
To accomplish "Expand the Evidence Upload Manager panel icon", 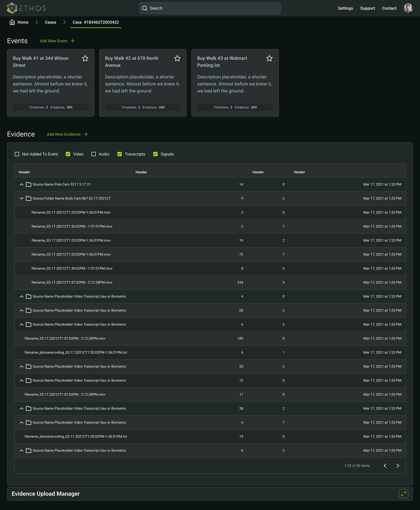I will click(x=403, y=494).
